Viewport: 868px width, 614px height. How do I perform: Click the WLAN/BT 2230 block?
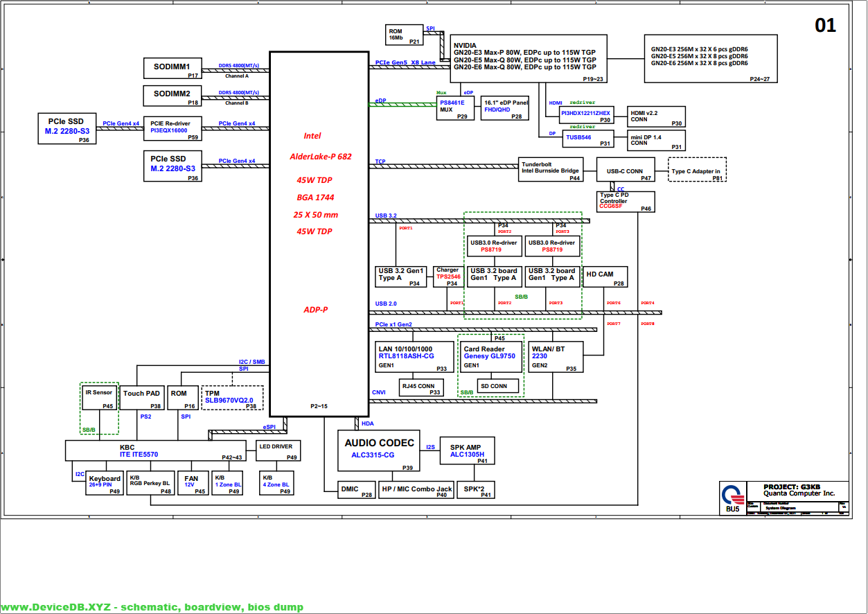coord(556,357)
